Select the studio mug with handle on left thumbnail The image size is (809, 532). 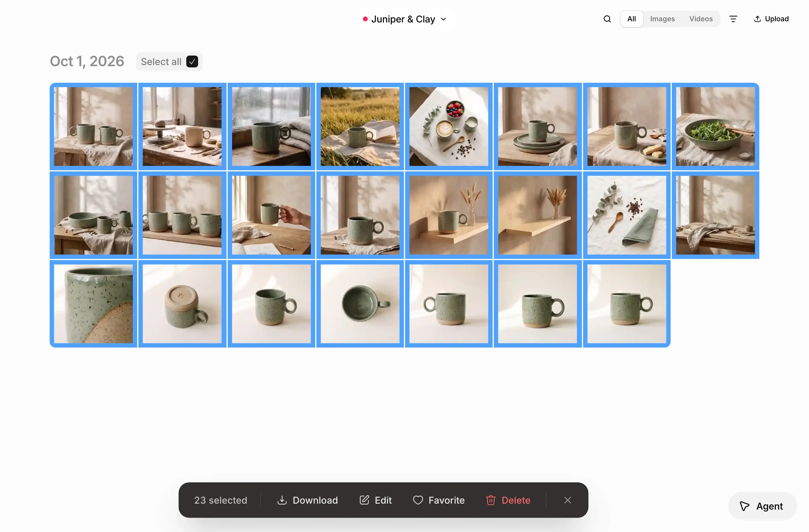click(449, 304)
